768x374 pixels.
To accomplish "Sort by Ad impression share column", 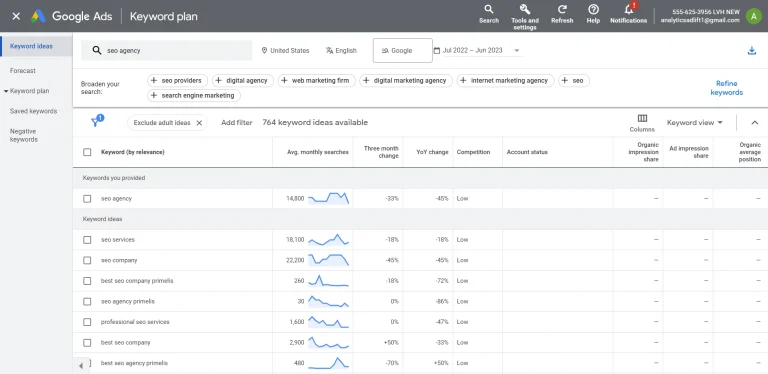I will point(690,152).
